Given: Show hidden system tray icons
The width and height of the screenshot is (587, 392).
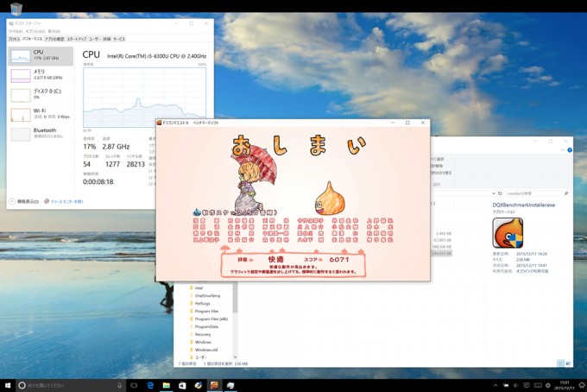Looking at the screenshot, I should pos(495,385).
